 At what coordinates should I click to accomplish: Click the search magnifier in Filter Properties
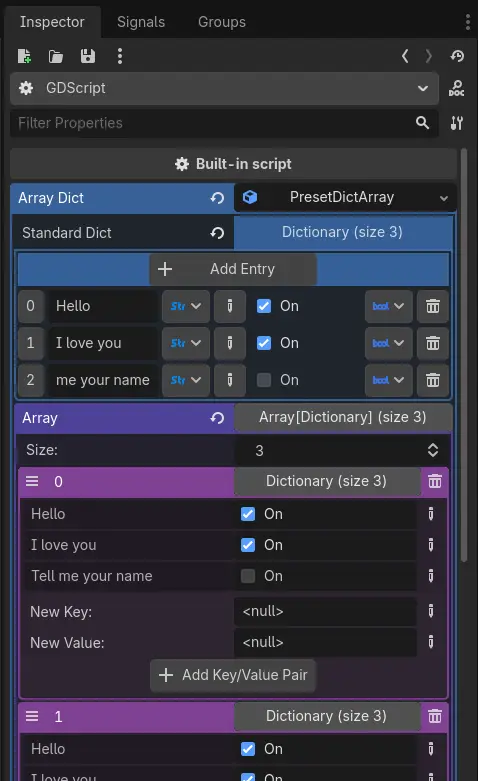coord(422,123)
